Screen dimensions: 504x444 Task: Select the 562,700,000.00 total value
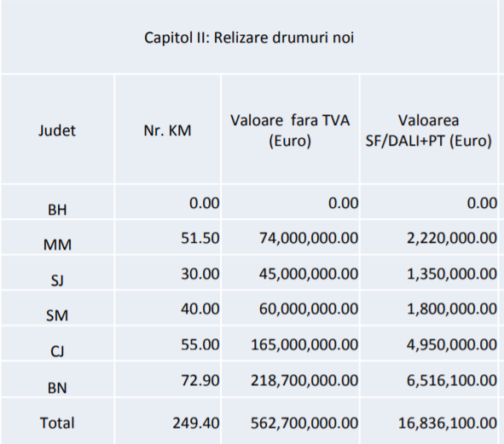click(304, 423)
